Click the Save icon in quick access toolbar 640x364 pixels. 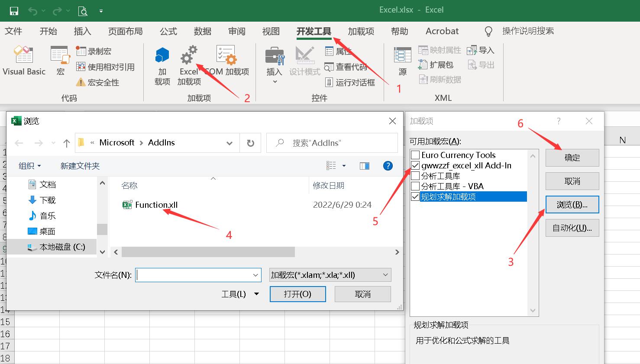(x=14, y=11)
